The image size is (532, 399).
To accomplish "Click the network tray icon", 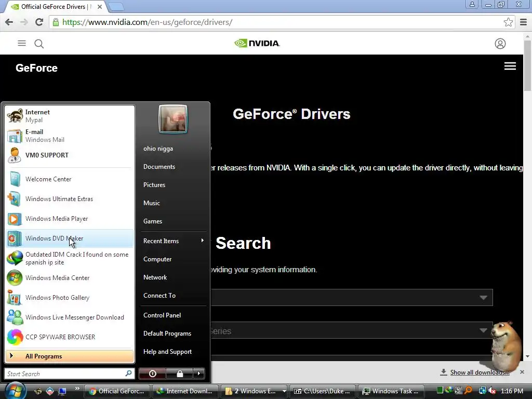I will tap(482, 391).
